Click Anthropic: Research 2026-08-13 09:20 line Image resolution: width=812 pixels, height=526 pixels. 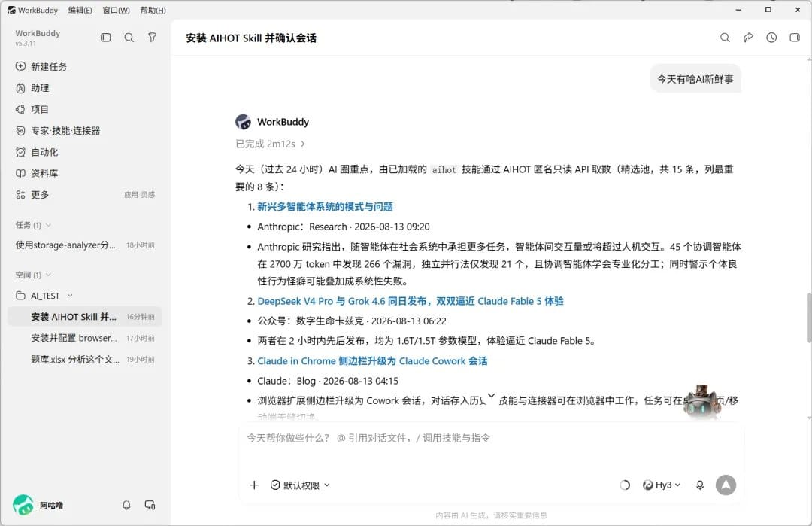coord(344,227)
